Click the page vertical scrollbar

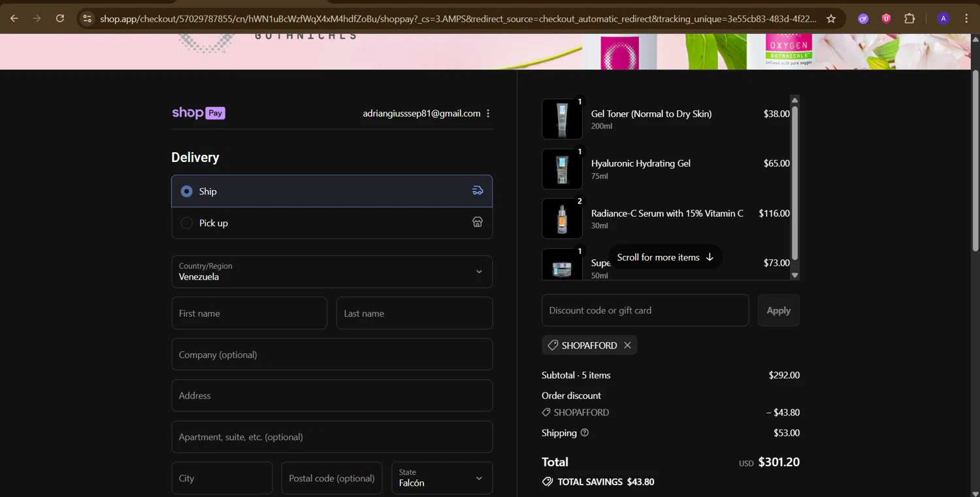pos(975,160)
